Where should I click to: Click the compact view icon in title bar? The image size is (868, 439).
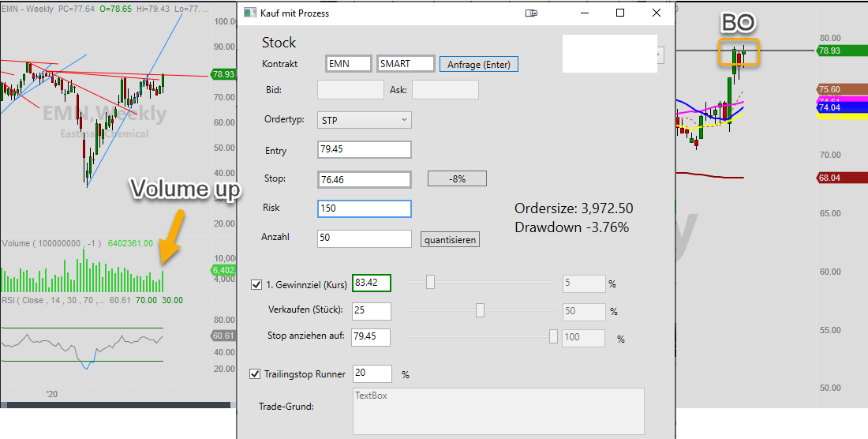click(531, 13)
